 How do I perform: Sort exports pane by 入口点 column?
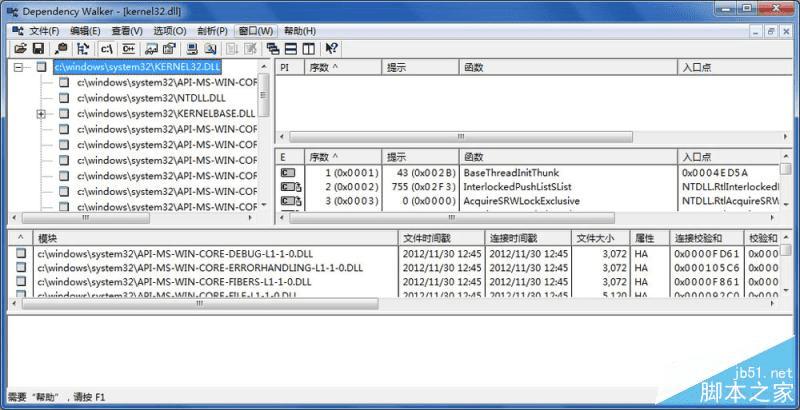point(729,157)
